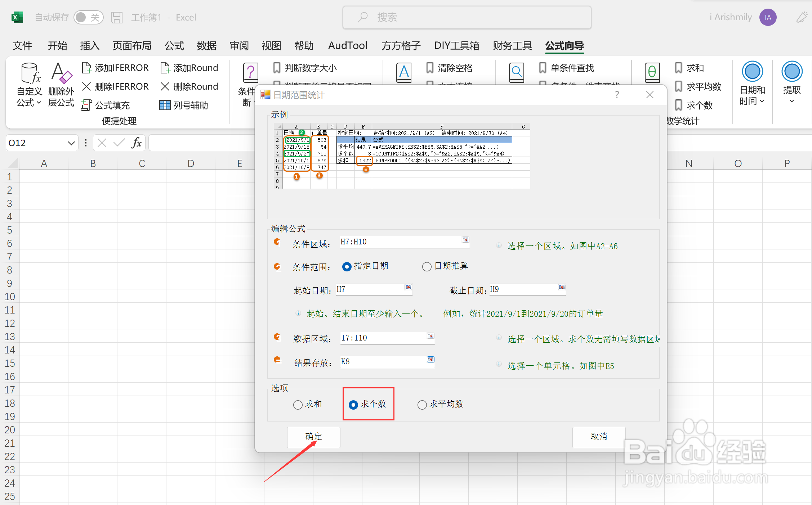Open the 数据 ribbon tab
This screenshot has height=505, width=812.
click(207, 46)
